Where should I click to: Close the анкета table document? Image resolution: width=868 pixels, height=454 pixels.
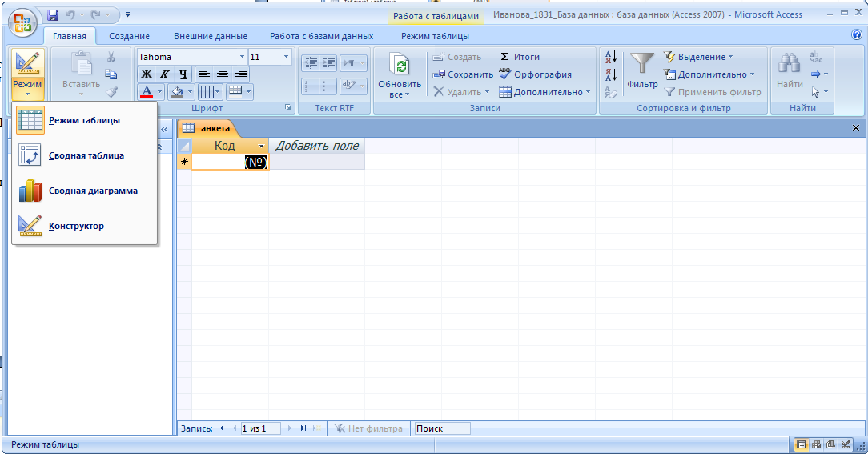click(x=856, y=128)
